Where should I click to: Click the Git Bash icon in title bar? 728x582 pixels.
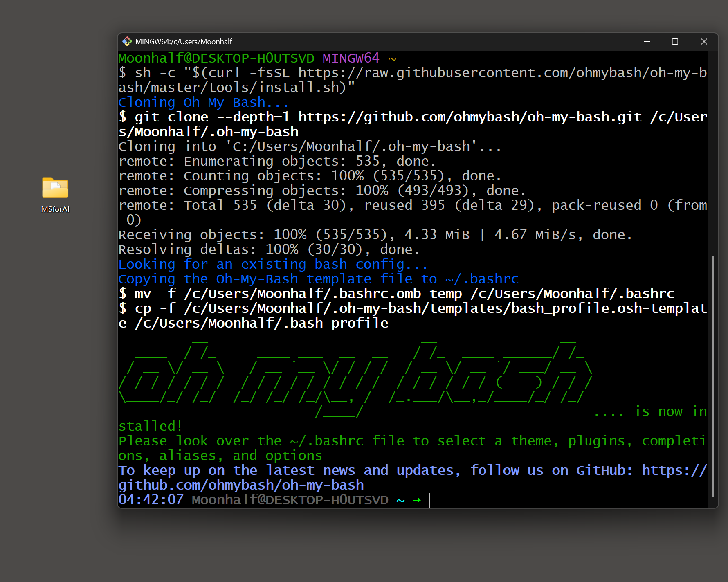click(127, 41)
